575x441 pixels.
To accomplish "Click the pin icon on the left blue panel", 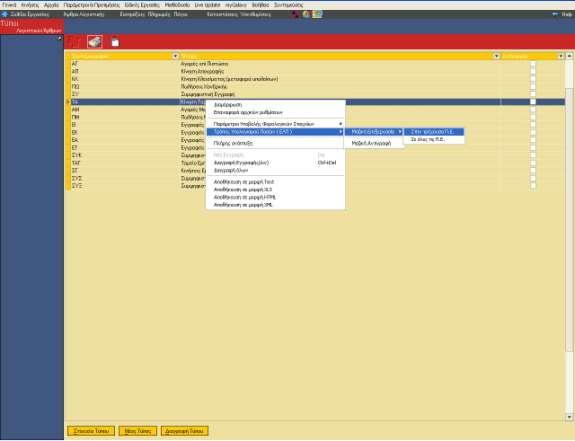I will click(60, 38).
